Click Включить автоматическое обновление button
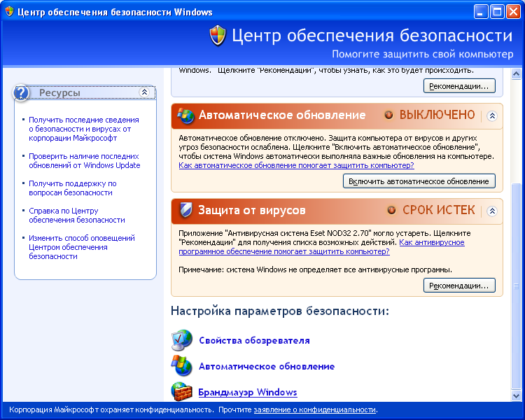The image size is (525, 420). [x=419, y=181]
